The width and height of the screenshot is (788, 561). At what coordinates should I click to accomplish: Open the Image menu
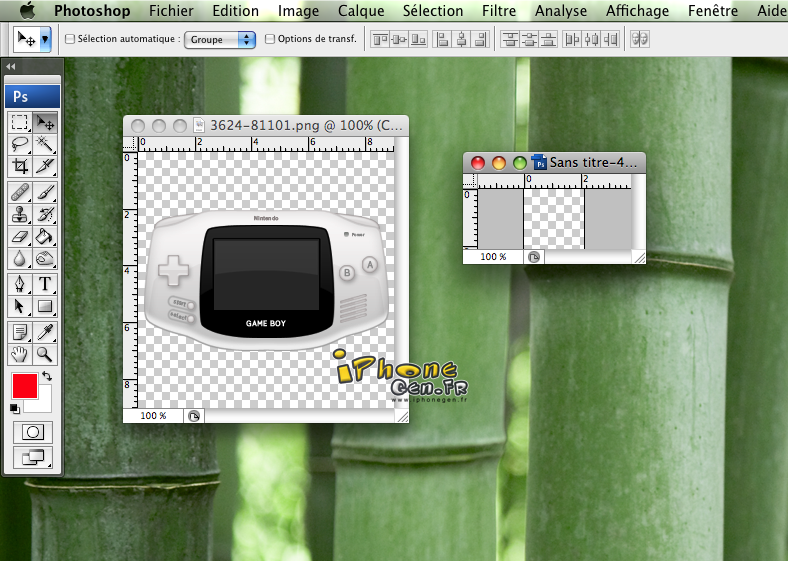click(298, 11)
